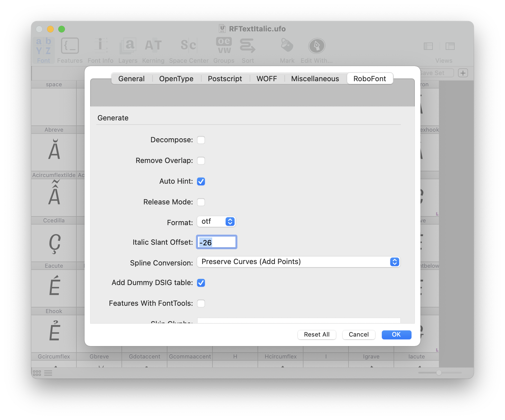Click the Italic Slant Offset field
The image size is (505, 420).
(x=217, y=242)
